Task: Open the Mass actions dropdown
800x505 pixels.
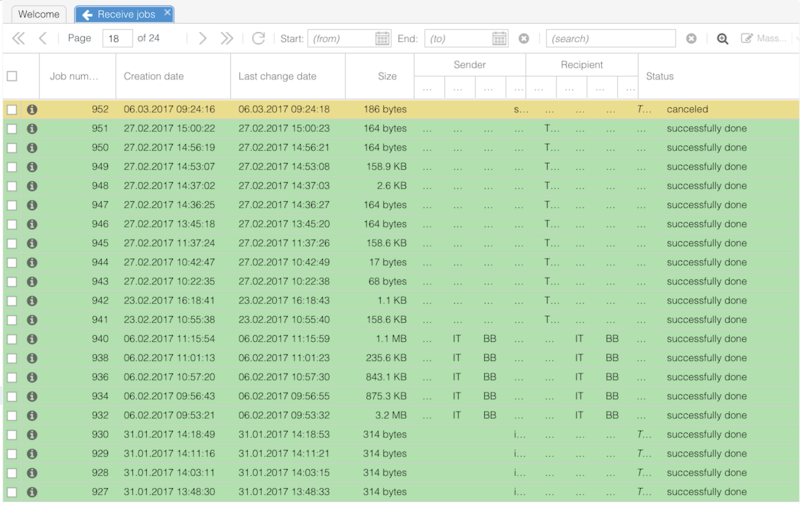Action: [x=765, y=39]
